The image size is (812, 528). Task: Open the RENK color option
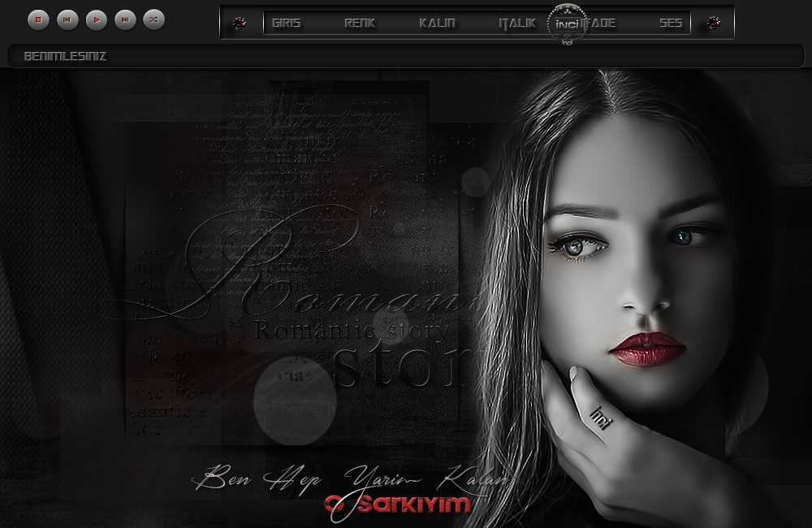359,23
